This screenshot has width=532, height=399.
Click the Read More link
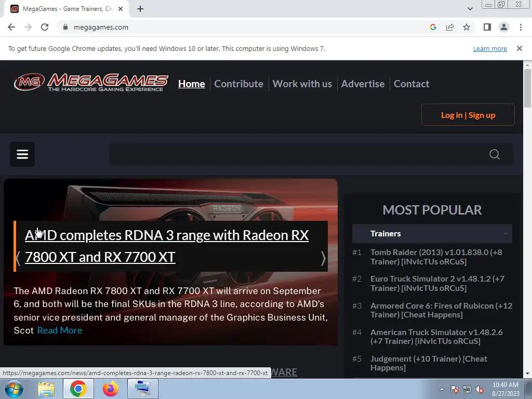(60, 330)
